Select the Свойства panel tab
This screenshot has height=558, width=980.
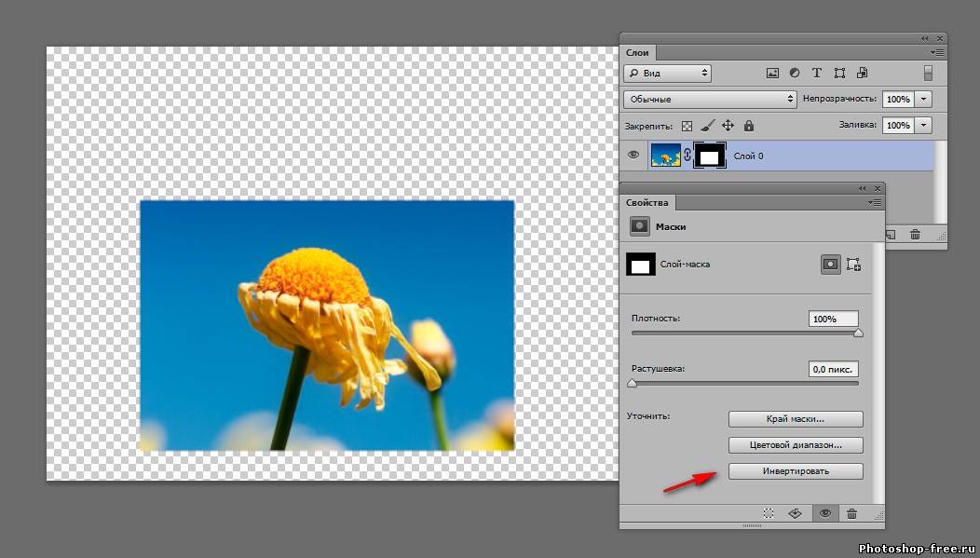pyautogui.click(x=647, y=202)
